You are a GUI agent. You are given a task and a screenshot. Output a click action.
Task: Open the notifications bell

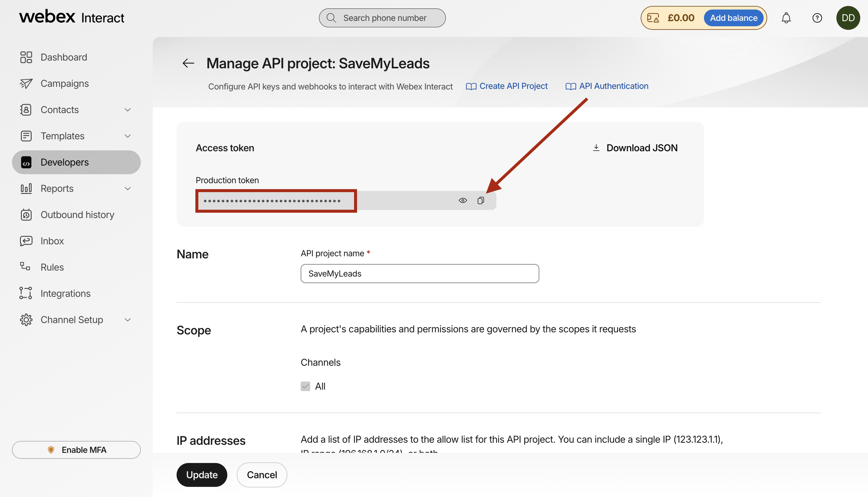coord(786,18)
